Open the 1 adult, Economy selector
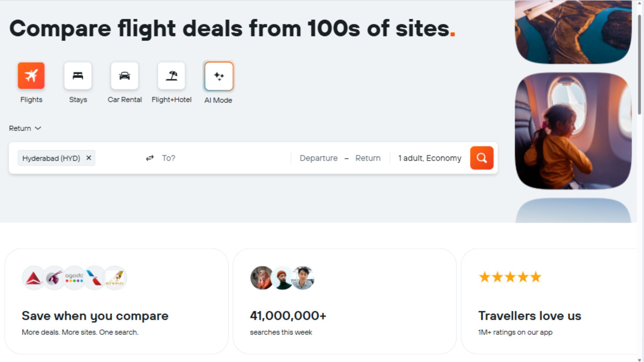The height and width of the screenshot is (362, 644). (430, 158)
